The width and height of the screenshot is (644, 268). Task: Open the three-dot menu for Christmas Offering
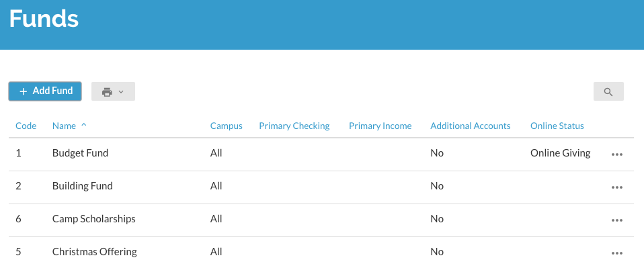coord(617,253)
